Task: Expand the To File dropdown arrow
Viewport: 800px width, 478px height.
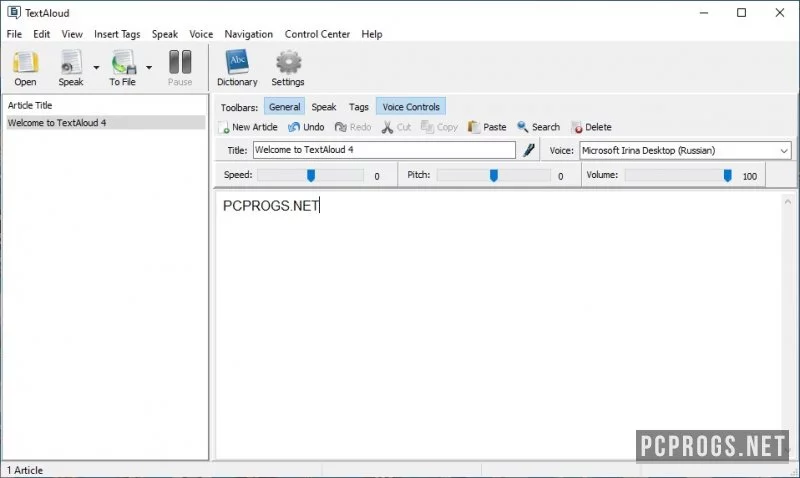Action: pos(148,67)
